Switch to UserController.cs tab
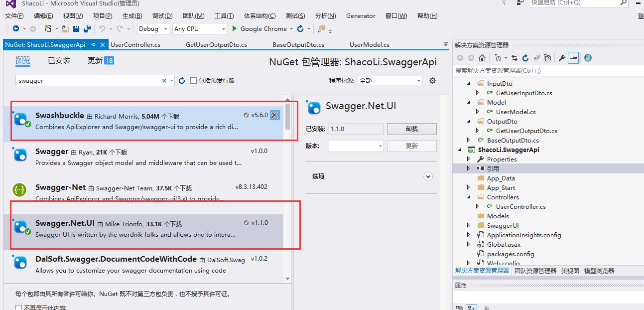644x310 pixels. pos(135,44)
